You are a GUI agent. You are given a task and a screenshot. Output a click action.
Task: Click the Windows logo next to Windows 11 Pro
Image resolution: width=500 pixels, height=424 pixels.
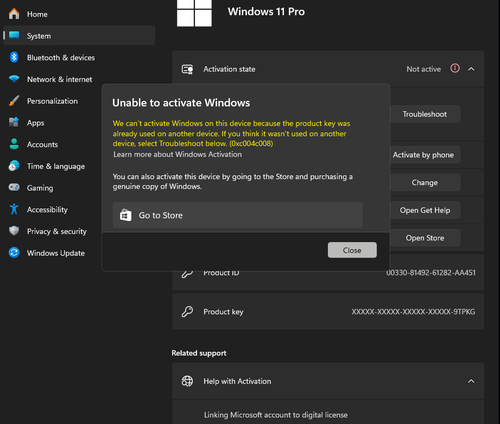pos(194,13)
